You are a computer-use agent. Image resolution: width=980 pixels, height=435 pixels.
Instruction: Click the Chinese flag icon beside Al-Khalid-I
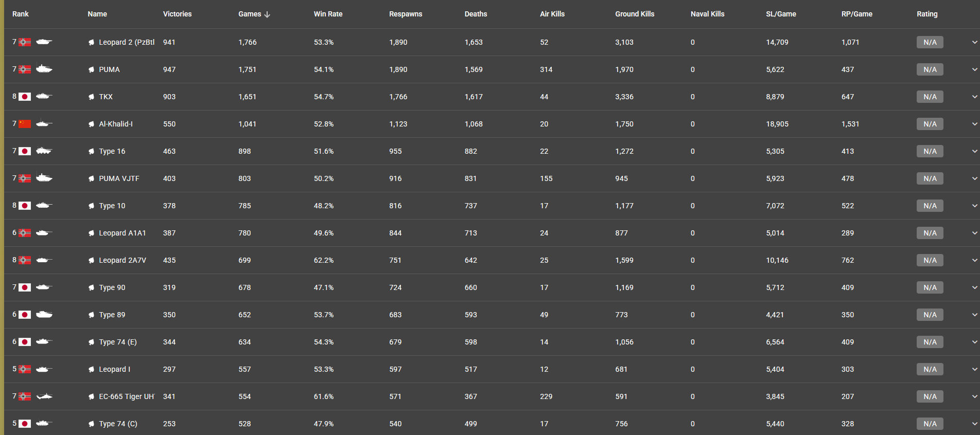[25, 124]
